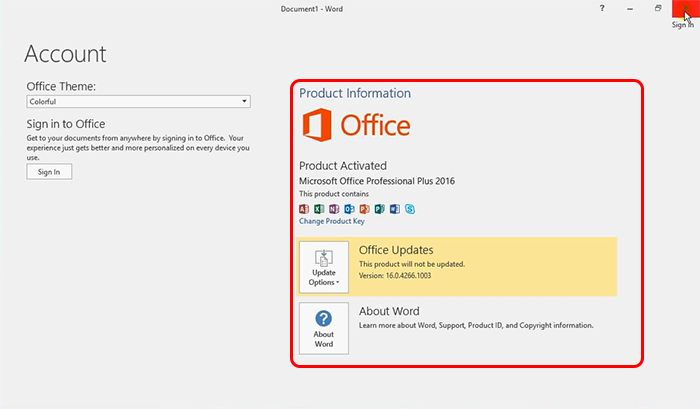Click the Excel app icon
Image resolution: width=700 pixels, height=409 pixels.
[319, 209]
